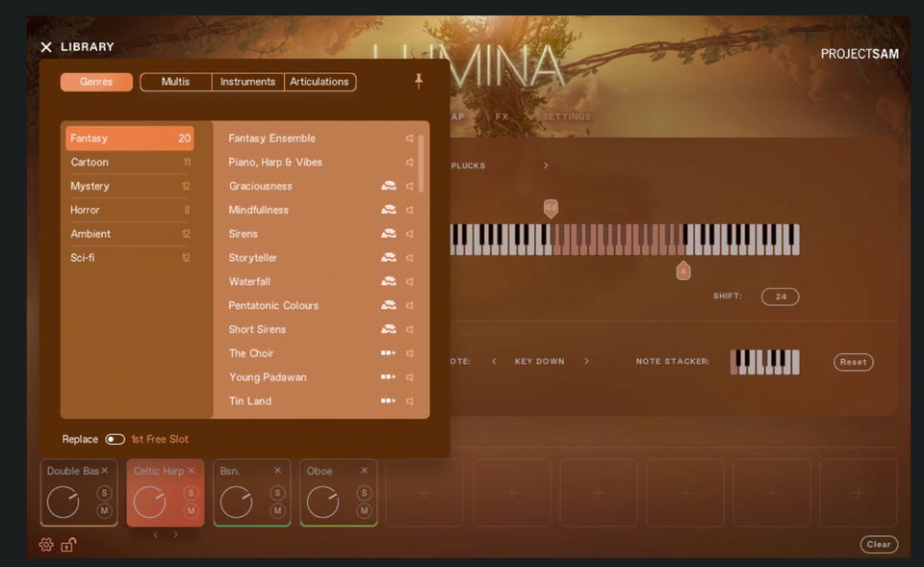Screen dimensions: 924x567
Task: Remove the Double Bas slot with its X
Action: pos(104,471)
